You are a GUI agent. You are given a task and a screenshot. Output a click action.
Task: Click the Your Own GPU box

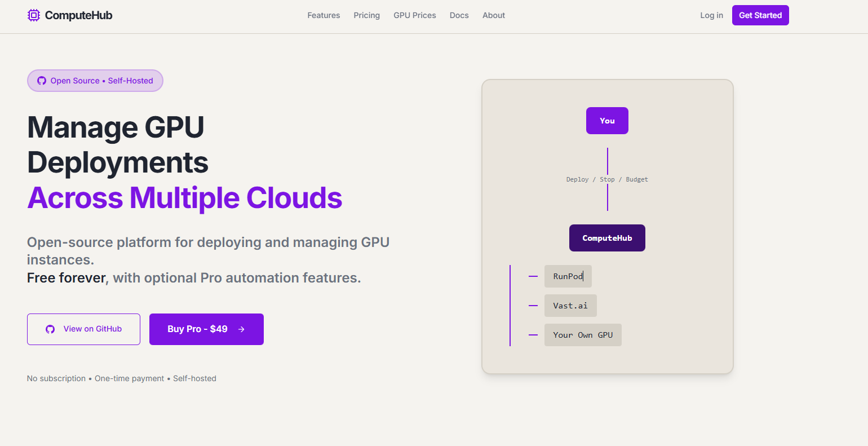click(583, 334)
